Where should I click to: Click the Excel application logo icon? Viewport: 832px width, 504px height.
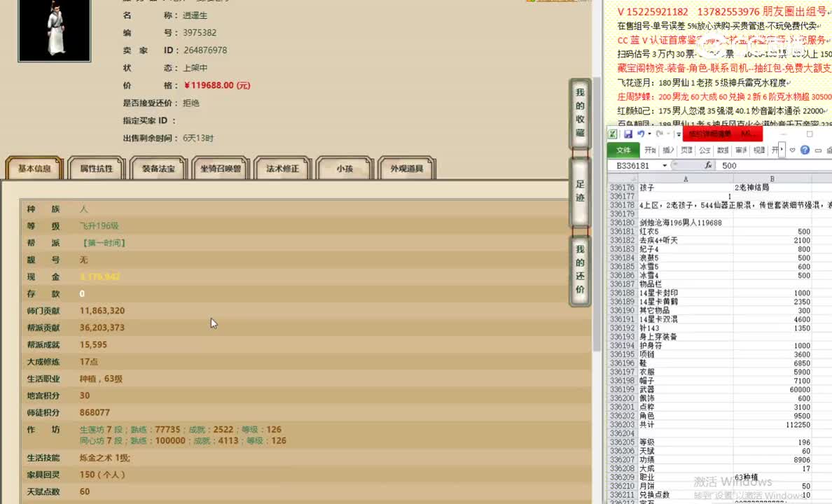(x=613, y=135)
